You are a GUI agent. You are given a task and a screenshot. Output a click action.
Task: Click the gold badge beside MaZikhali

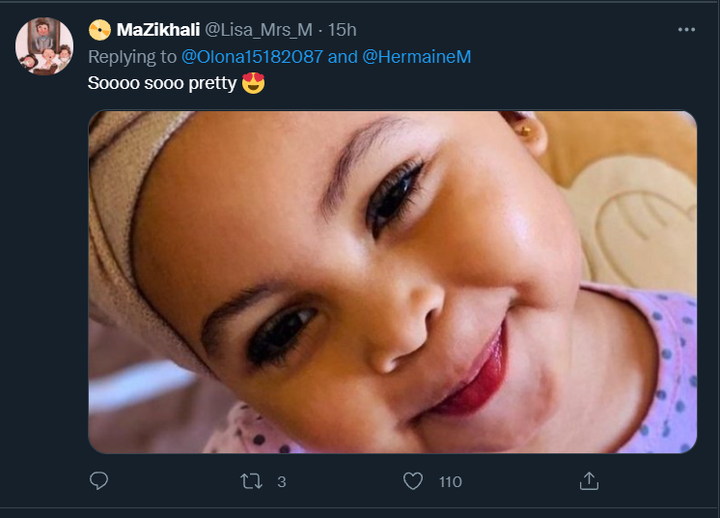100,30
